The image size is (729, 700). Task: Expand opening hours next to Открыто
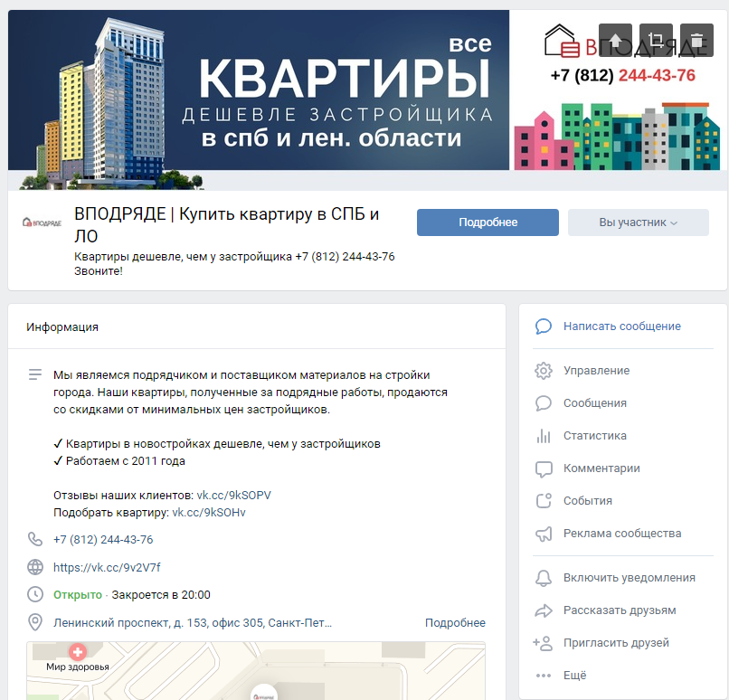(x=132, y=595)
